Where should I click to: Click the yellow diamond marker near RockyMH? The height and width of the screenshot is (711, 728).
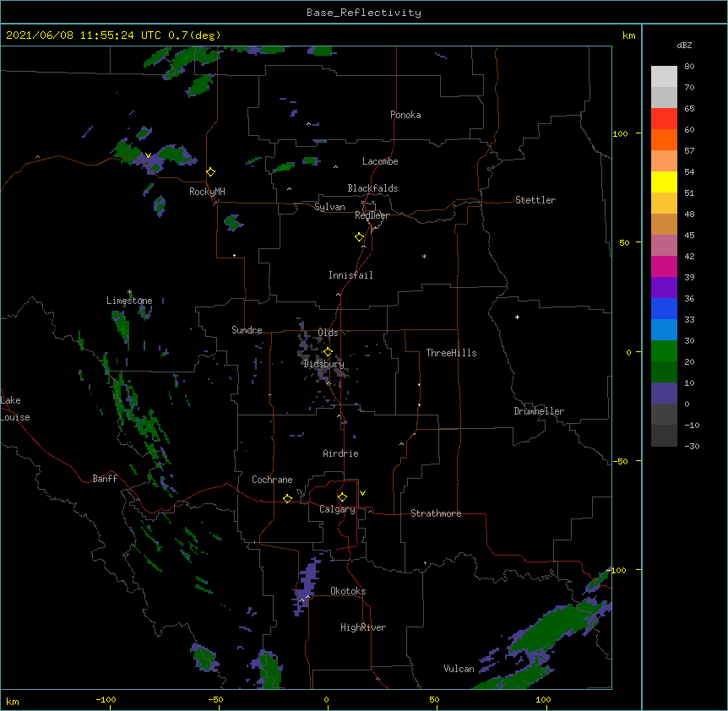pyautogui.click(x=211, y=172)
